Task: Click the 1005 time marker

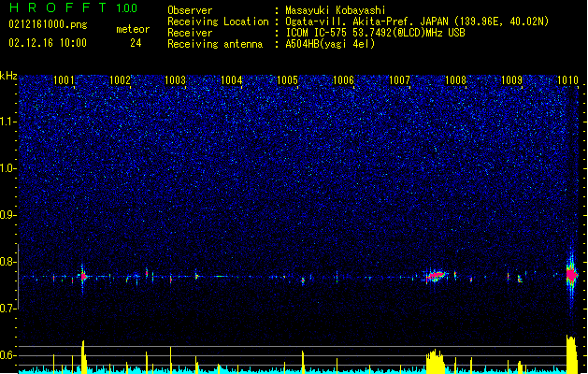Action: point(287,80)
